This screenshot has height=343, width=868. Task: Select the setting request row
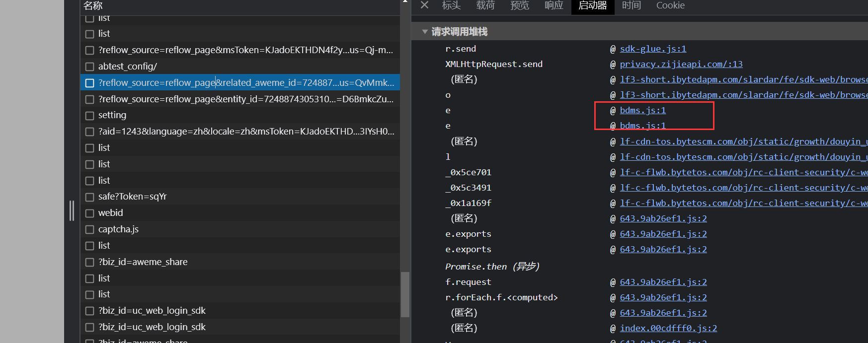pyautogui.click(x=240, y=115)
